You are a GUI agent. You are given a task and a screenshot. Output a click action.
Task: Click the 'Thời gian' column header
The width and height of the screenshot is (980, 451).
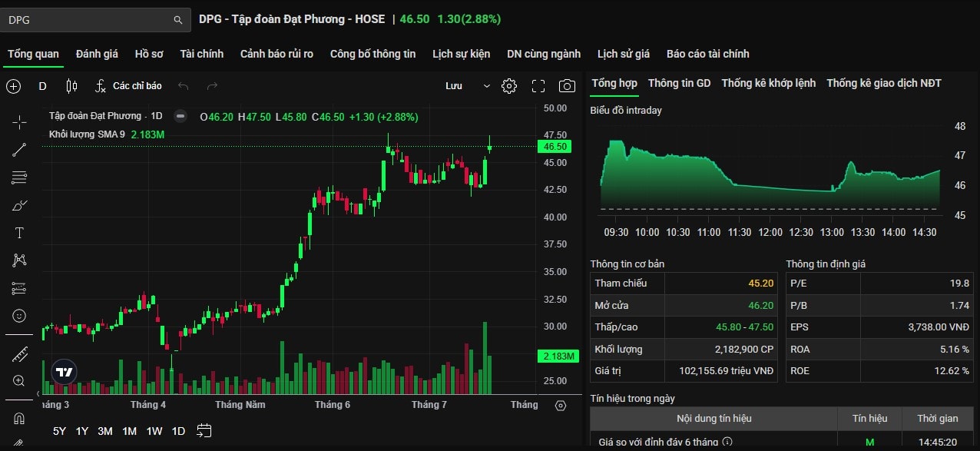pos(938,419)
